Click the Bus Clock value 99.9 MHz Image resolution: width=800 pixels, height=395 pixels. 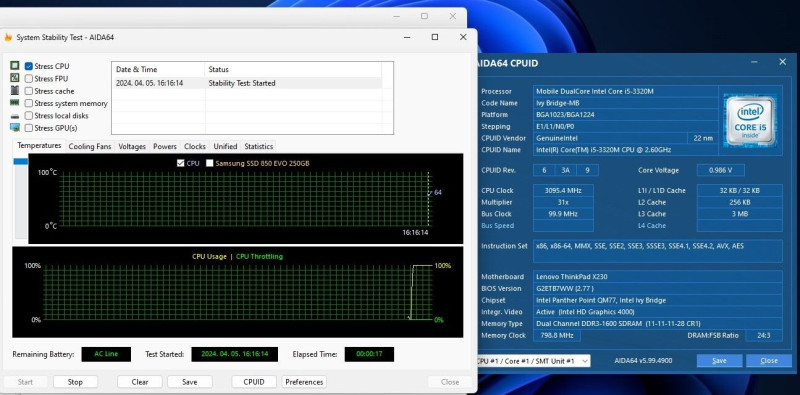(563, 214)
